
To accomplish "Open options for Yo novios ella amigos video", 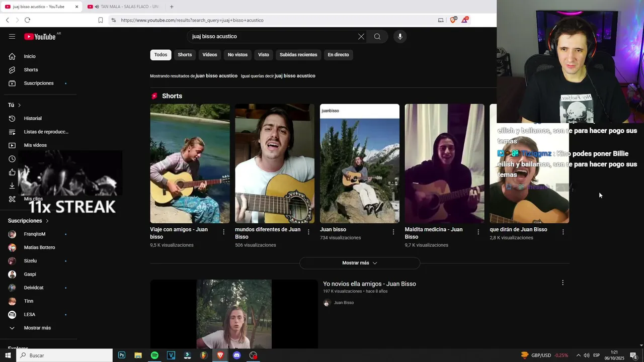I will click(562, 283).
